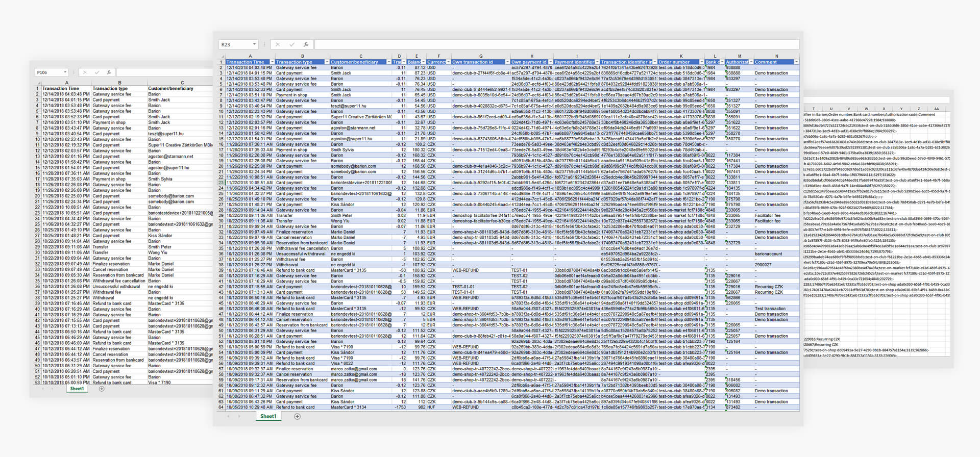The image size is (980, 457).
Task: Click the Order number header cell
Action: 677,62
